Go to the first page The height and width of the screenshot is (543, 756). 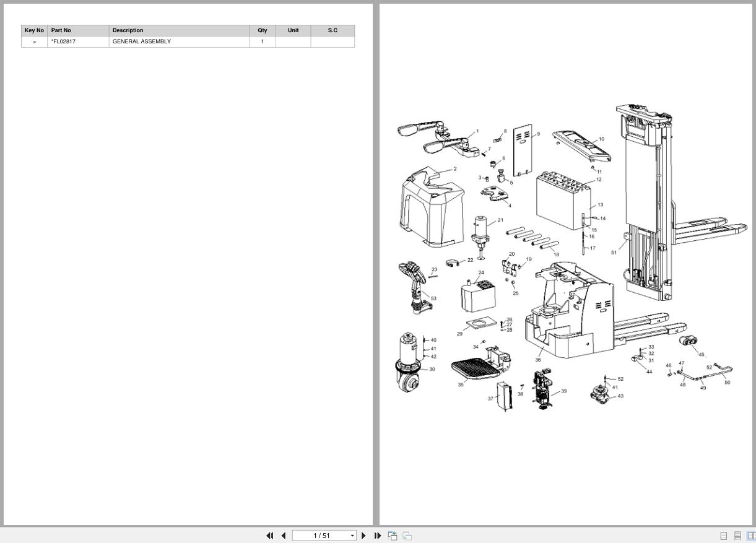[x=270, y=536]
